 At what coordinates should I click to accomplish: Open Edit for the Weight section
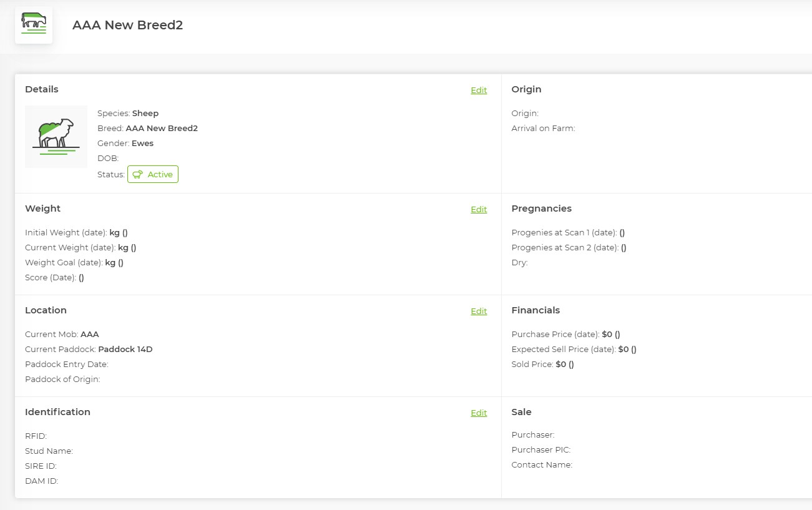pos(479,209)
